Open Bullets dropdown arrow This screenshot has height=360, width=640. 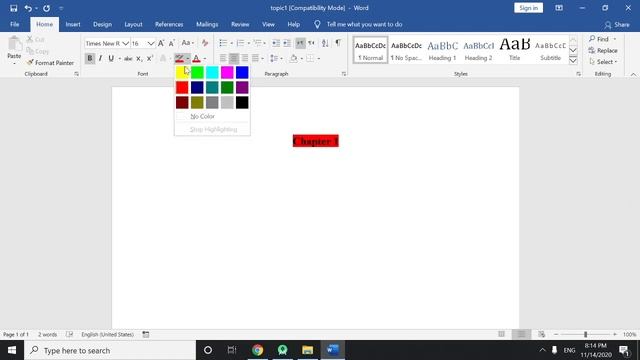pos(231,43)
